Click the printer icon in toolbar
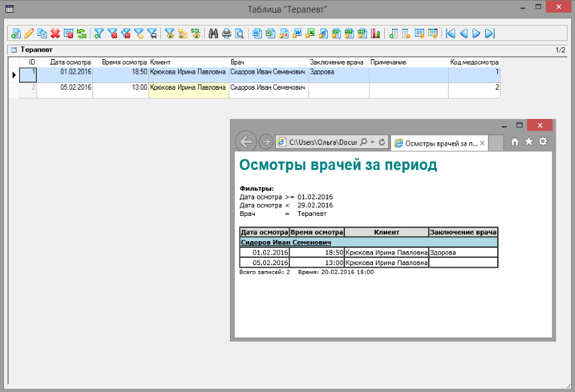The image size is (575, 392). pyautogui.click(x=226, y=33)
